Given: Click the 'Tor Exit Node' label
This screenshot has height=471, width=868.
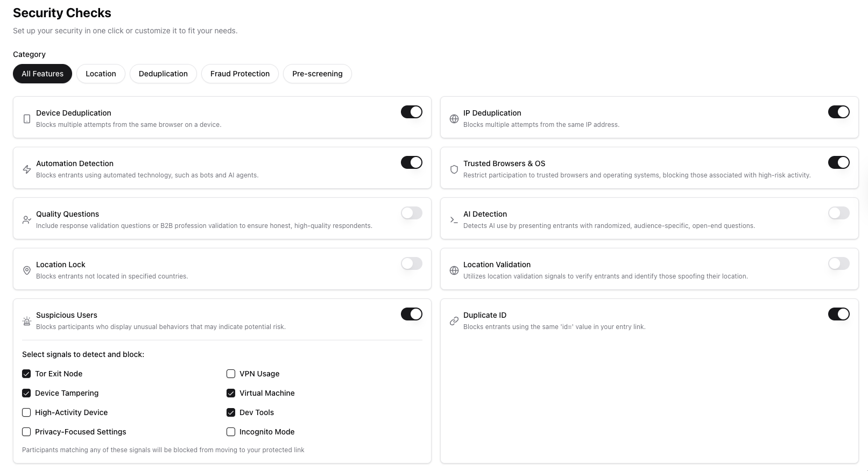Looking at the screenshot, I should coord(59,374).
